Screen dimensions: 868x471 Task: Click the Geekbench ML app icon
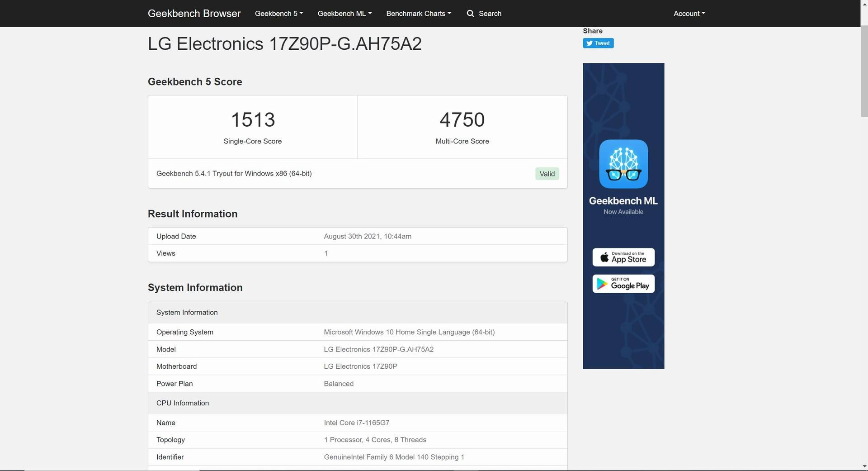point(623,164)
